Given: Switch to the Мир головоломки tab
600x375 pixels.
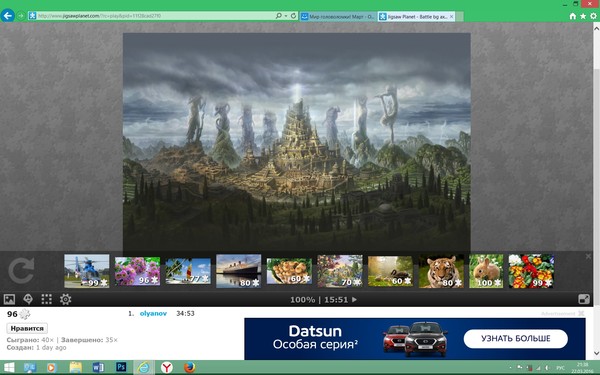Looking at the screenshot, I should (338, 16).
